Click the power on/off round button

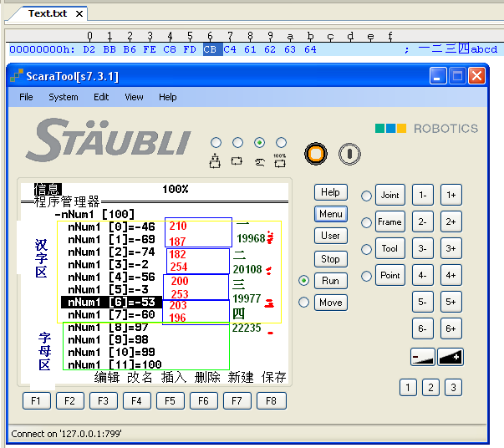click(x=349, y=154)
